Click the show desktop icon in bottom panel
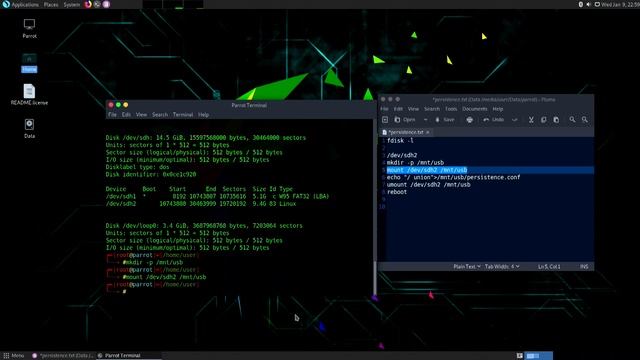Screen dimensions: 640x360 coord(520,356)
